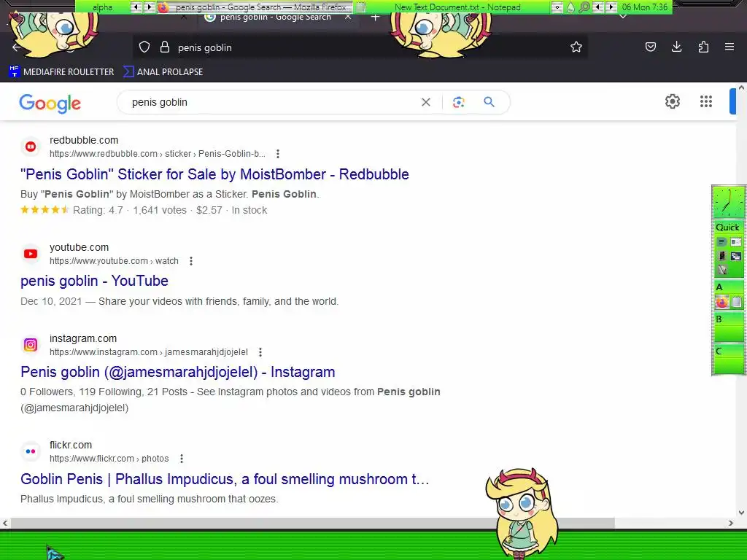Viewport: 747px width, 560px height.
Task: Click the YouTube result favicon
Action: (x=31, y=254)
